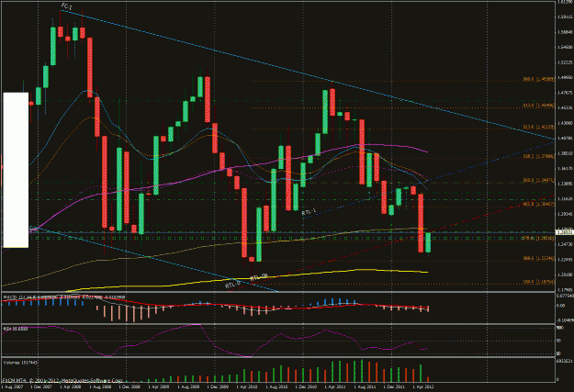Click the '1 Dec 2011' date label
Image resolution: width=574 pixels, height=392 pixels.
pyautogui.click(x=395, y=386)
